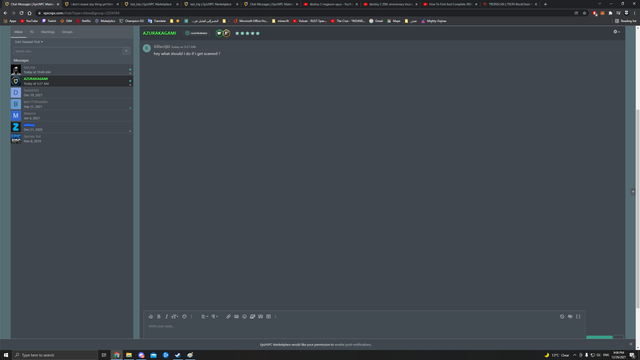Insert a quote block in reply

point(260,316)
